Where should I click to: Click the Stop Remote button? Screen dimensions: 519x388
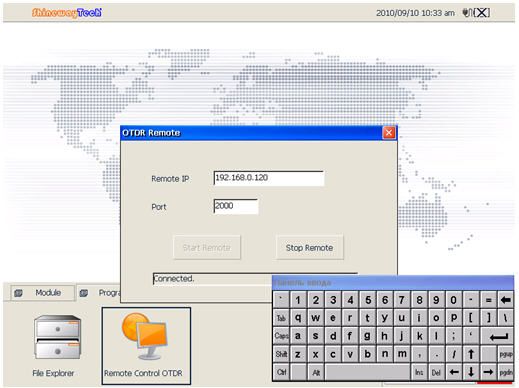[x=309, y=248]
